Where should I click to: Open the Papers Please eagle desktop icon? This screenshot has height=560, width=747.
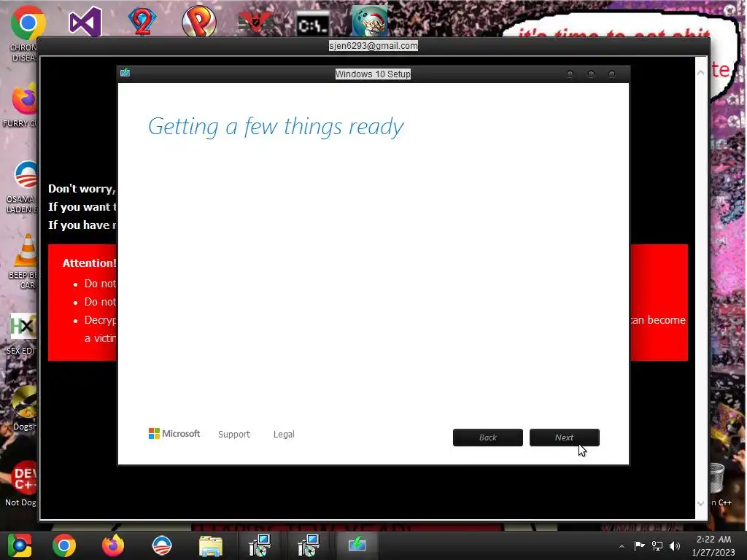click(255, 23)
